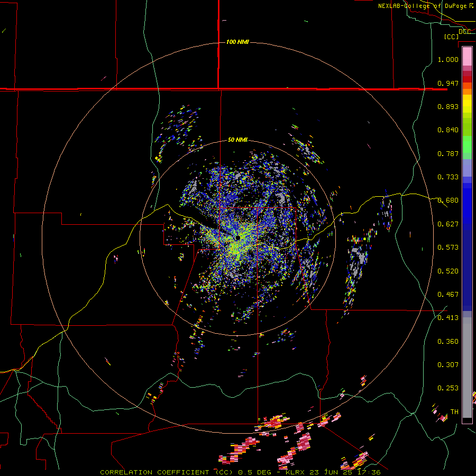Viewport: 476px width, 476px height.
Task: Click the 1.000 scale value
Action: tap(448, 59)
